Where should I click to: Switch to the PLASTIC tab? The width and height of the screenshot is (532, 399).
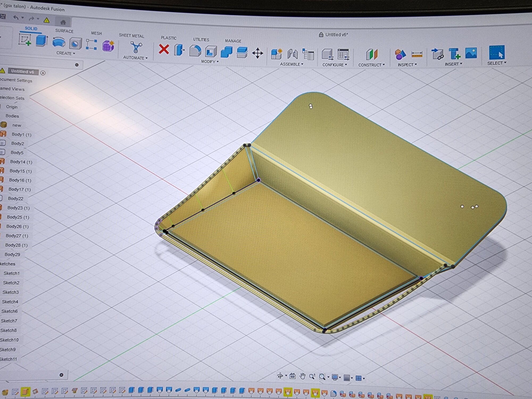pos(169,38)
